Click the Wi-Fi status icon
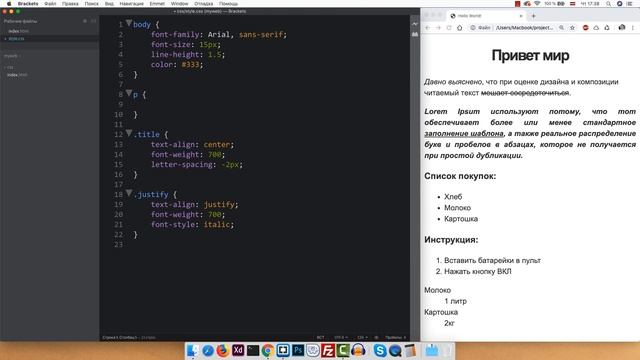Viewport: 640px width, 360px height. point(537,3)
